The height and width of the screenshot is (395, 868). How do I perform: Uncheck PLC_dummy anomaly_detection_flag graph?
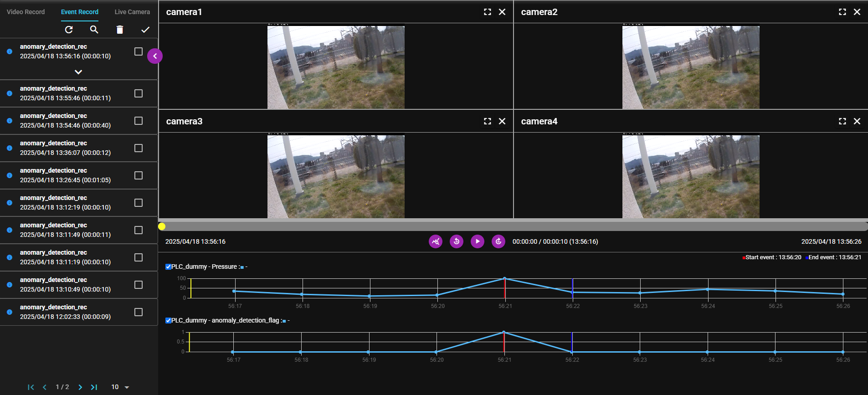pyautogui.click(x=168, y=320)
